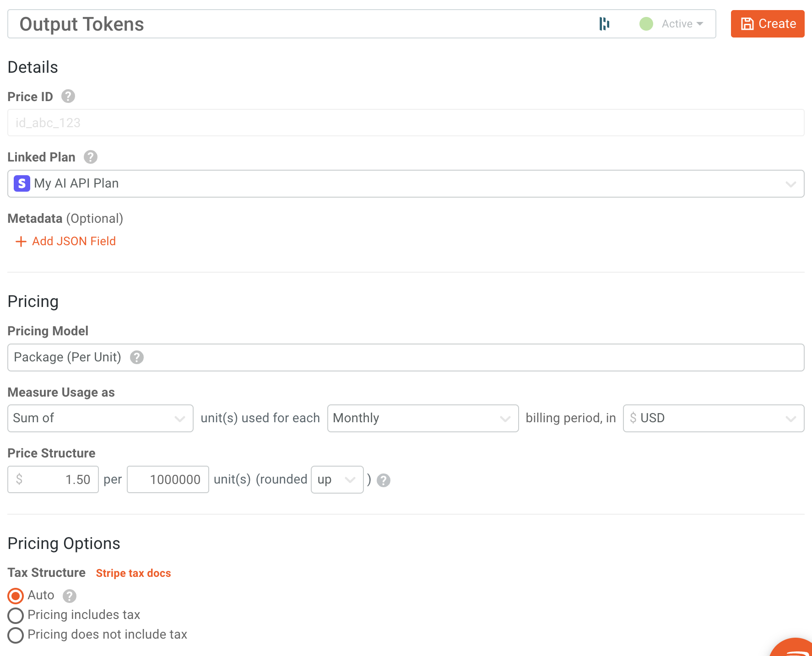
Task: Select the Auto tax structure option
Action: (16, 595)
